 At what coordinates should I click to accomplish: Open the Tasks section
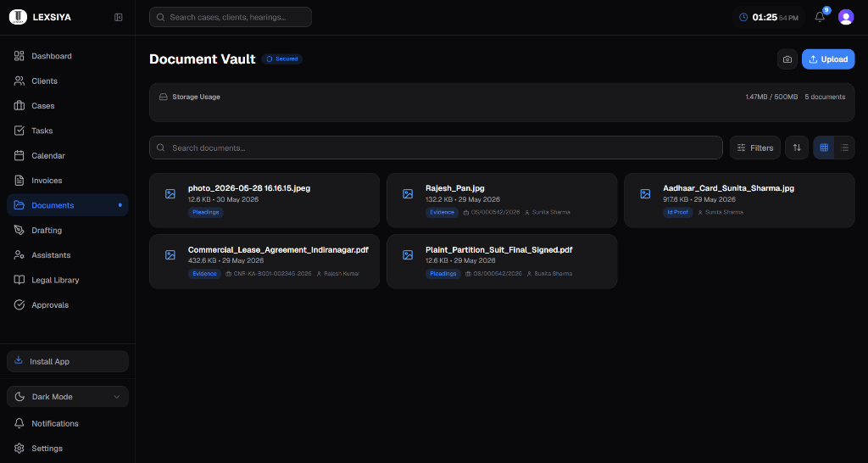[x=68, y=131]
